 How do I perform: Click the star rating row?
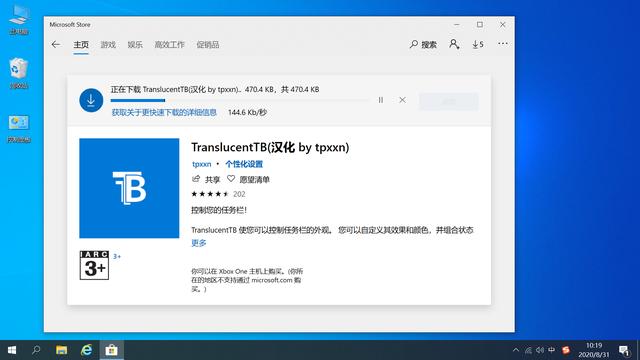(x=210, y=194)
